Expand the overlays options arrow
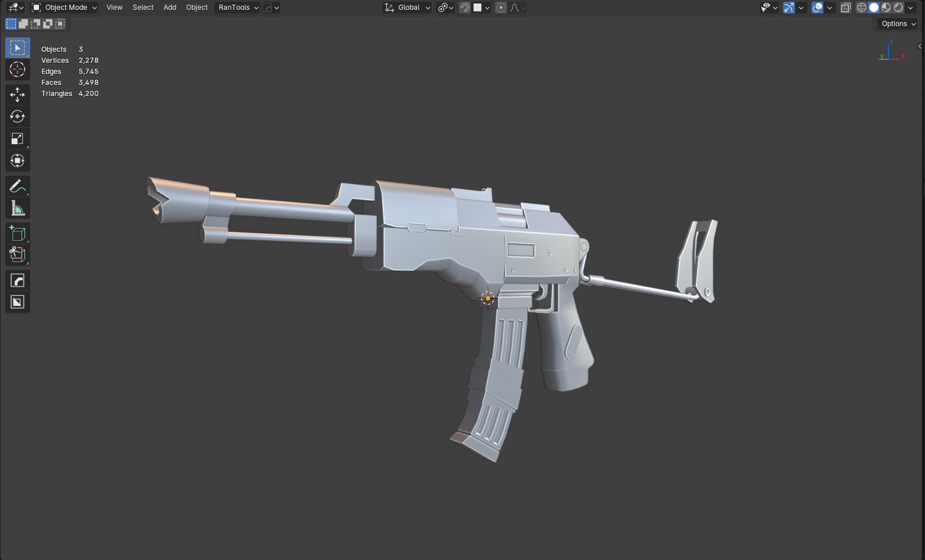Image resolution: width=925 pixels, height=560 pixels. [x=830, y=8]
